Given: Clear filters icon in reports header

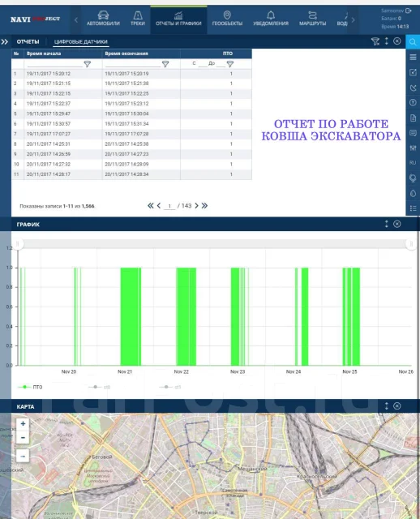Looking at the screenshot, I should pyautogui.click(x=375, y=41).
